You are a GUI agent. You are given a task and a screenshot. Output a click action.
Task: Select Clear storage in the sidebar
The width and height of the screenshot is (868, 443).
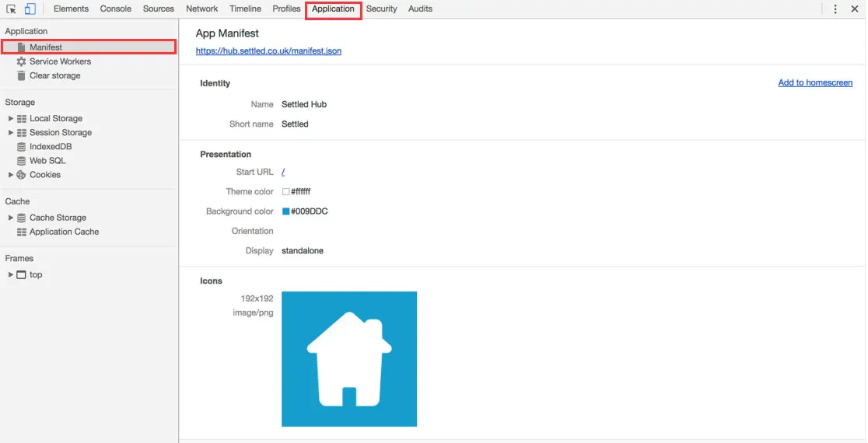pyautogui.click(x=54, y=75)
